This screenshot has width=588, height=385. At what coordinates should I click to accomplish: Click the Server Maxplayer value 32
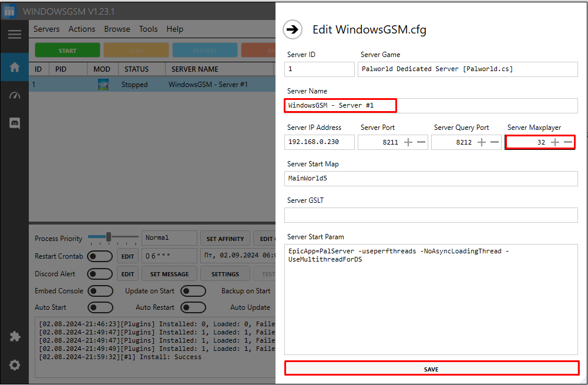tap(541, 142)
